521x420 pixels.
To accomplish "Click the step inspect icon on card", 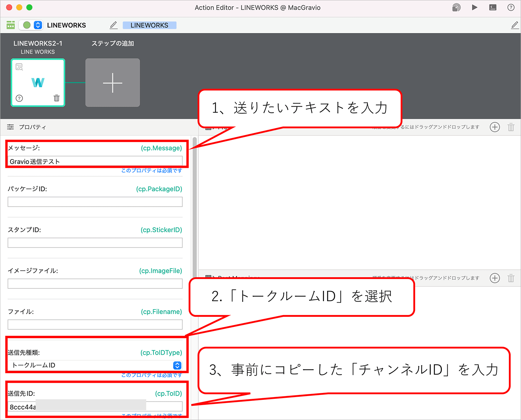I will pos(19,67).
